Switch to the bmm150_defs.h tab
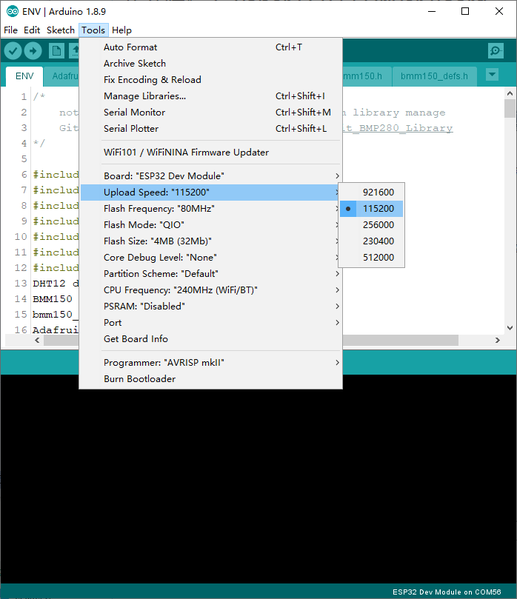The width and height of the screenshot is (517, 599). click(434, 76)
